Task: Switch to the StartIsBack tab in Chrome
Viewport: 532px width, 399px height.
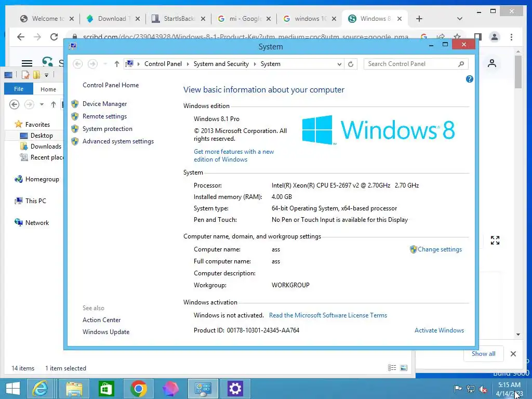Action: tap(179, 19)
